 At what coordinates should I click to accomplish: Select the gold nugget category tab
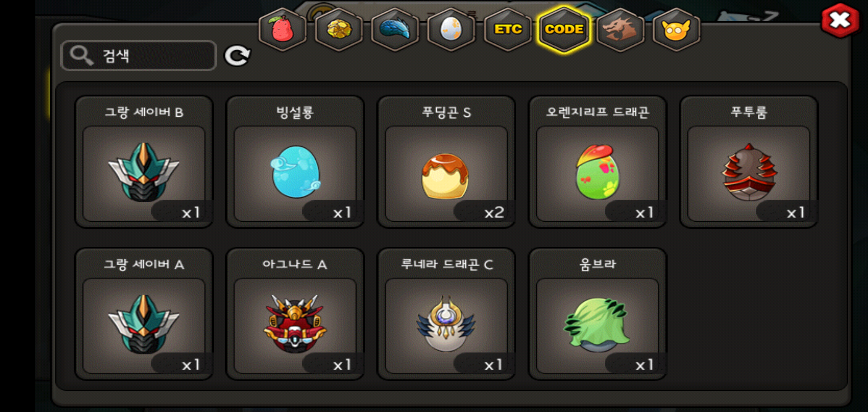point(339,29)
